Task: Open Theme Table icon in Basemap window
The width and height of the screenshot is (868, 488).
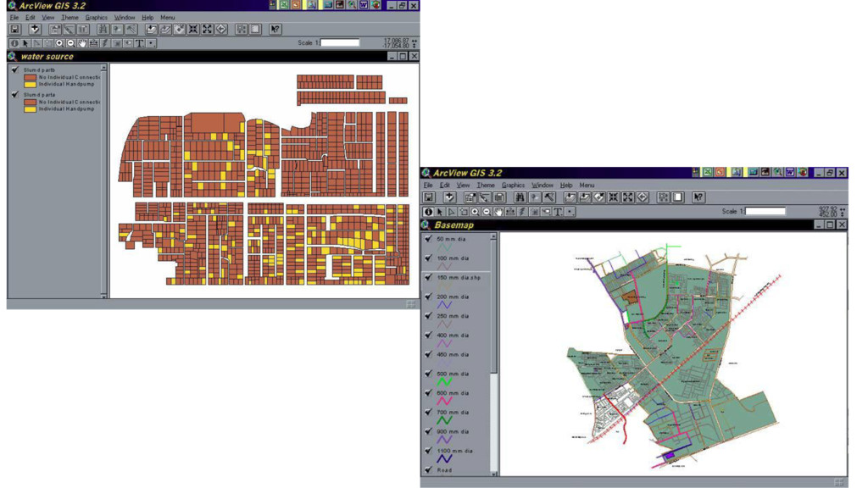Action: click(x=498, y=197)
